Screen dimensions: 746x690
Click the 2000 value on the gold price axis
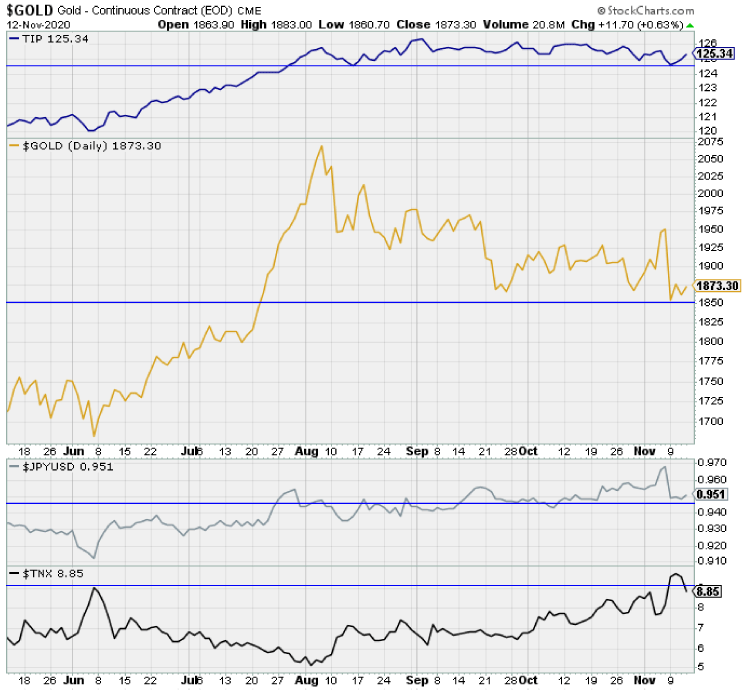710,193
